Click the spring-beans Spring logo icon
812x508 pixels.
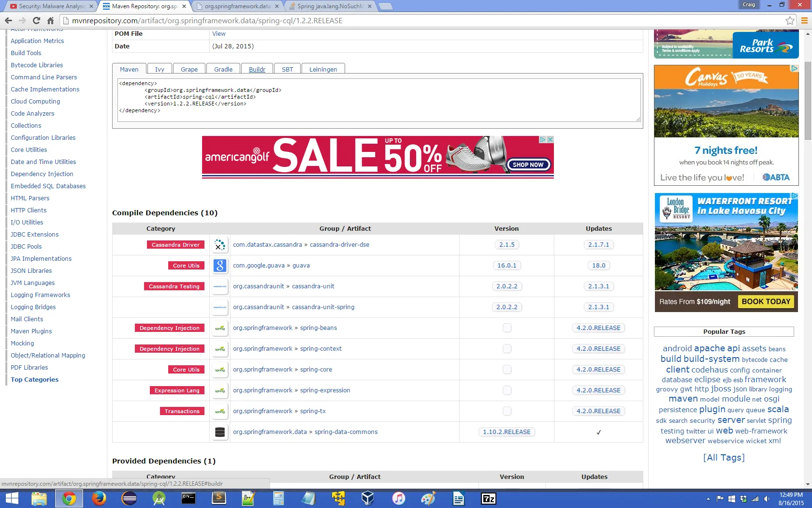click(220, 328)
